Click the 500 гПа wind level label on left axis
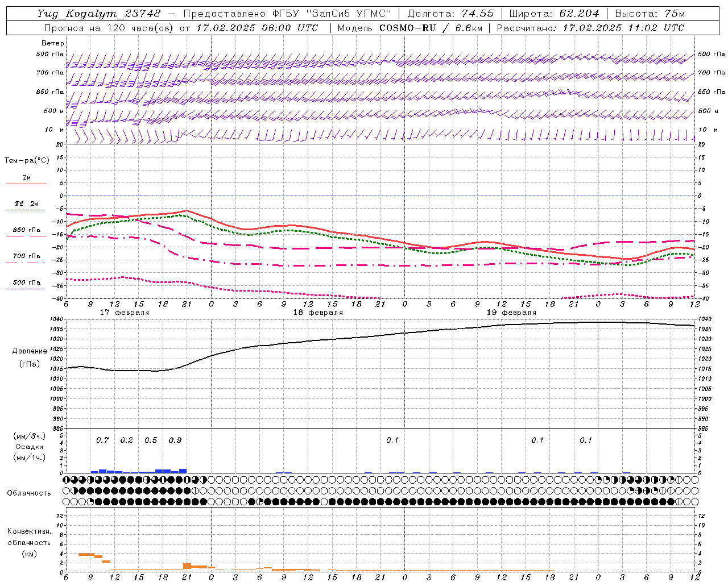 [50, 54]
